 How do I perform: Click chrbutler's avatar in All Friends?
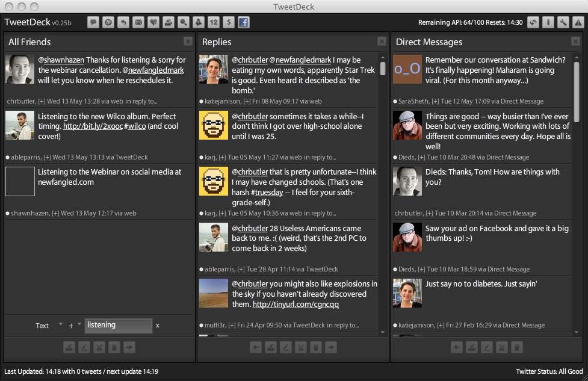20,69
